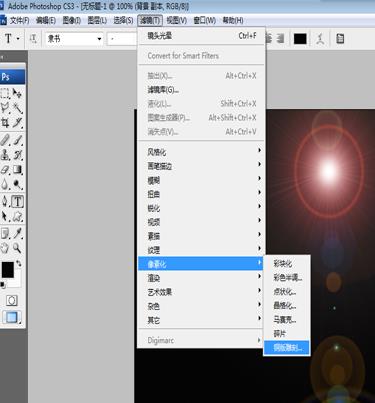
Task: Select the Clone Stamp tool
Action: coord(5,154)
